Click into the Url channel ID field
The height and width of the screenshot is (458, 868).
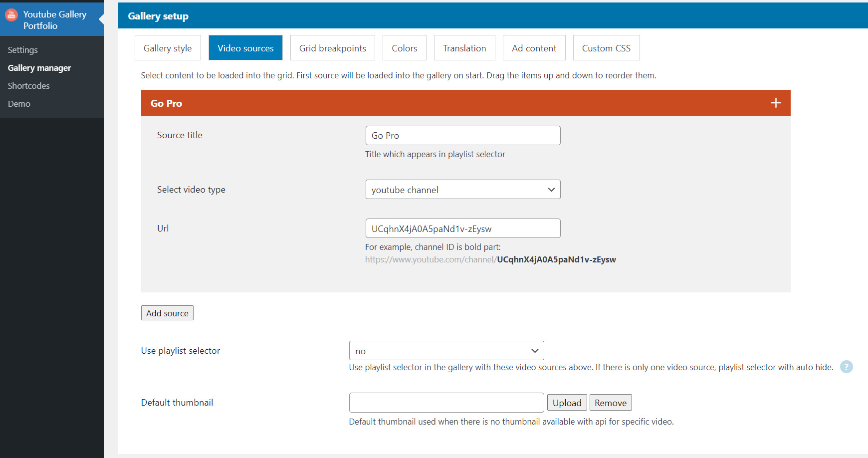coord(462,229)
